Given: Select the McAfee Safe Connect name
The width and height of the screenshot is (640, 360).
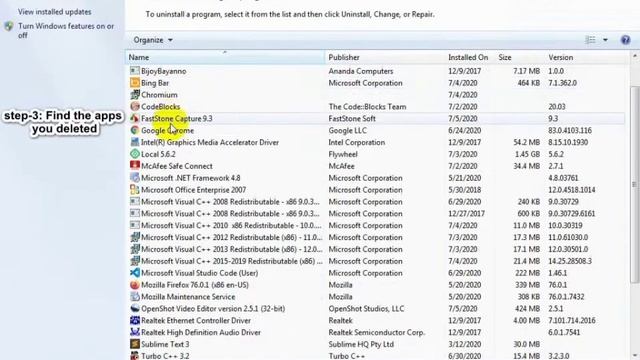Looking at the screenshot, I should pos(177,166).
